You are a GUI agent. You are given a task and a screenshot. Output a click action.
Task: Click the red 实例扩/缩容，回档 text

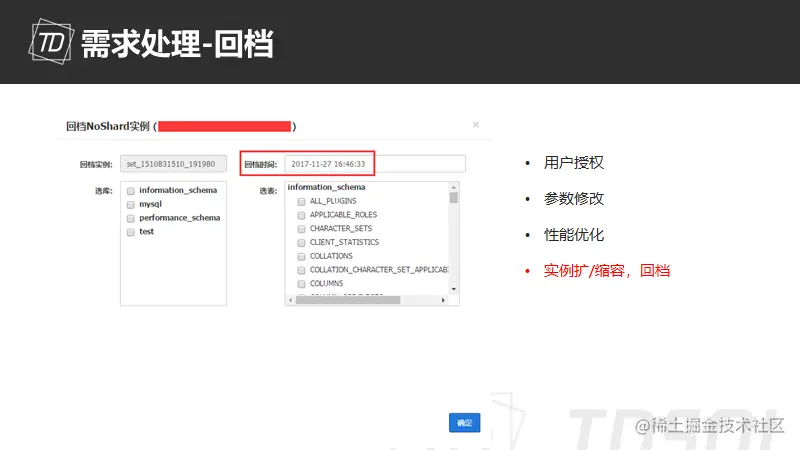click(607, 270)
